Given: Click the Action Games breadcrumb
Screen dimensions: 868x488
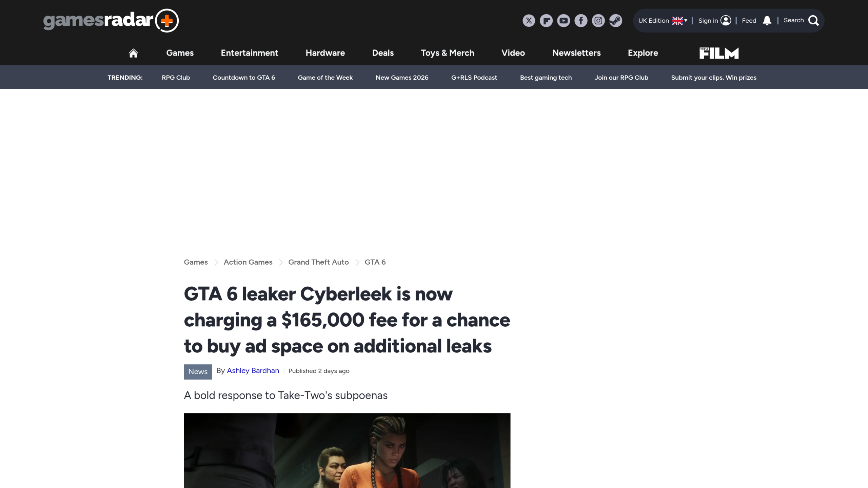Looking at the screenshot, I should pyautogui.click(x=248, y=262).
